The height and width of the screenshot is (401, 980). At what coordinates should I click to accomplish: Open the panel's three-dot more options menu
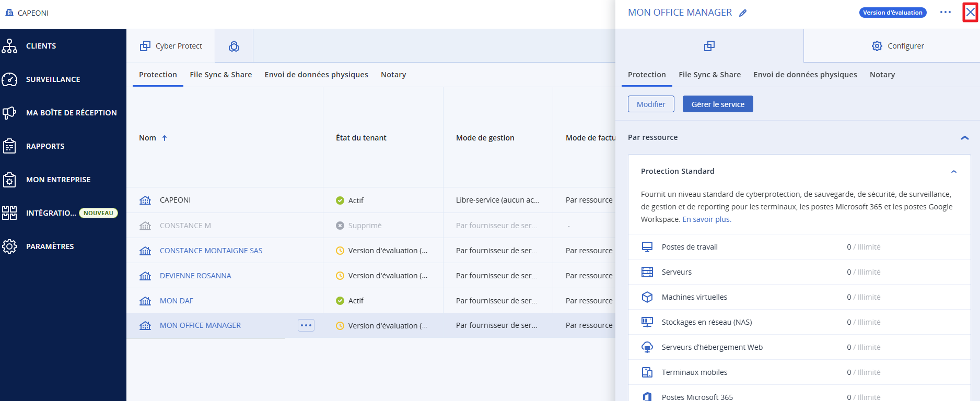coord(946,13)
